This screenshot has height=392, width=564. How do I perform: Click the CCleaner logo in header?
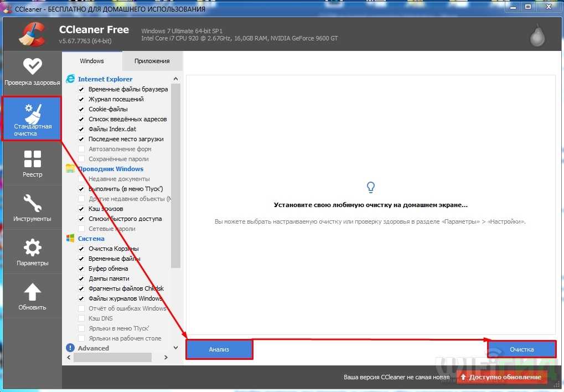coord(32,34)
